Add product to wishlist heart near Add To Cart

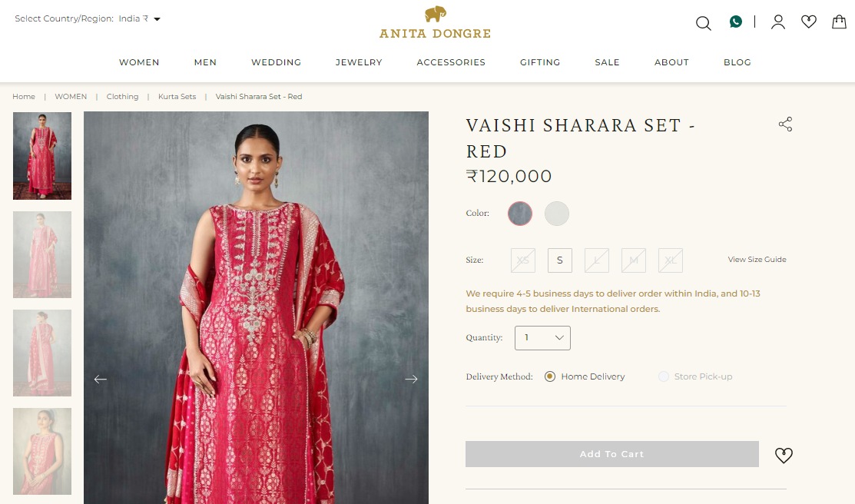[784, 455]
